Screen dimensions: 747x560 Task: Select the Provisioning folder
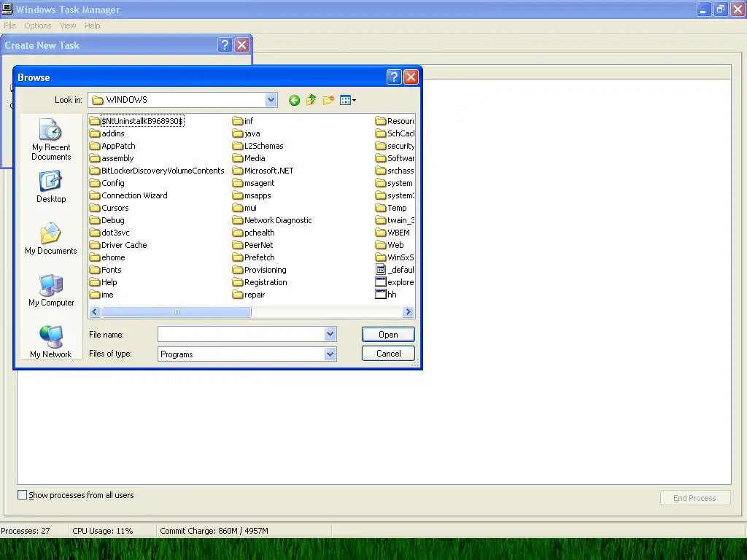[x=260, y=270]
